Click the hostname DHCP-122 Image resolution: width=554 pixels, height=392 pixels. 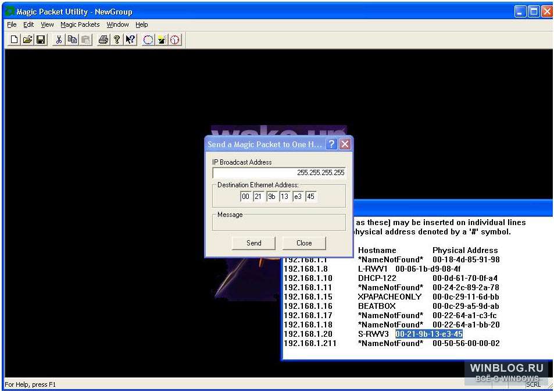[377, 278]
